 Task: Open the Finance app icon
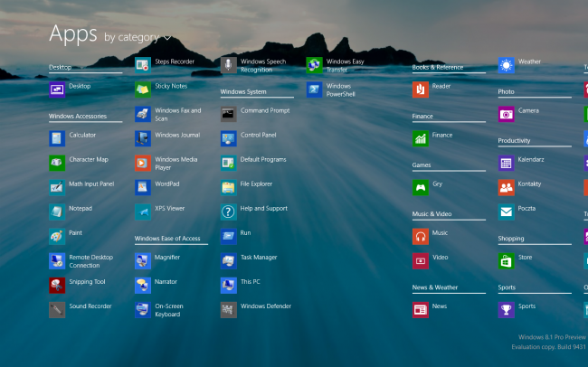(421, 138)
